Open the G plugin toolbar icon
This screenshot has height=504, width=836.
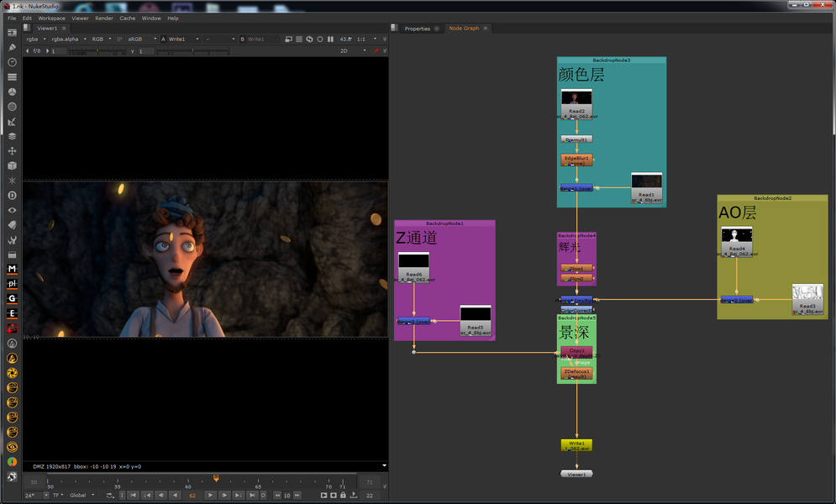pos(12,299)
